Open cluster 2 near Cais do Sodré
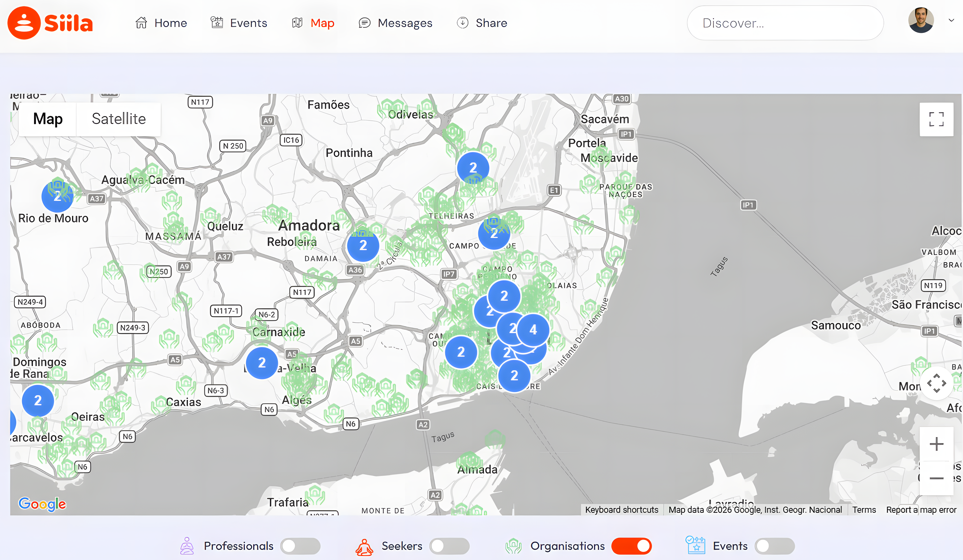The image size is (963, 560). tap(514, 375)
